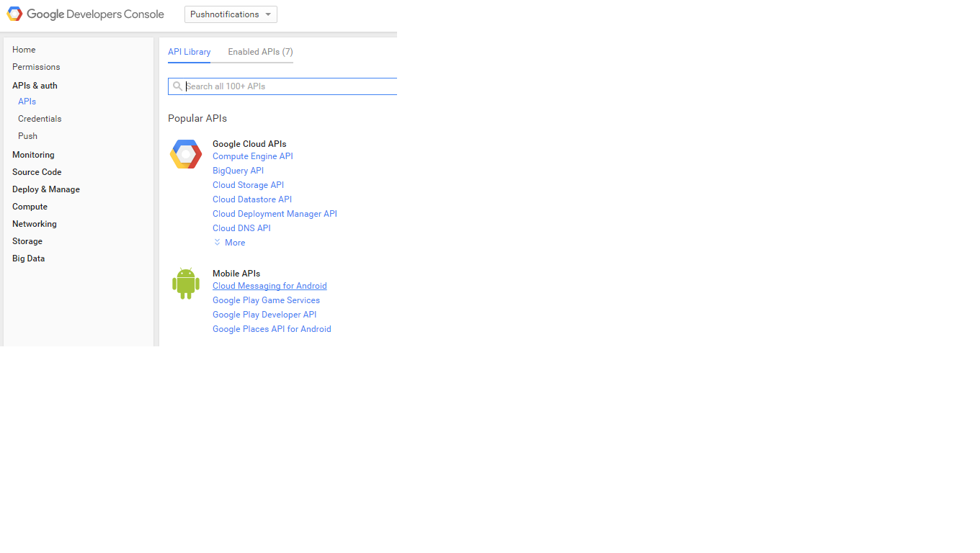Open Compute Engine API link

[253, 156]
